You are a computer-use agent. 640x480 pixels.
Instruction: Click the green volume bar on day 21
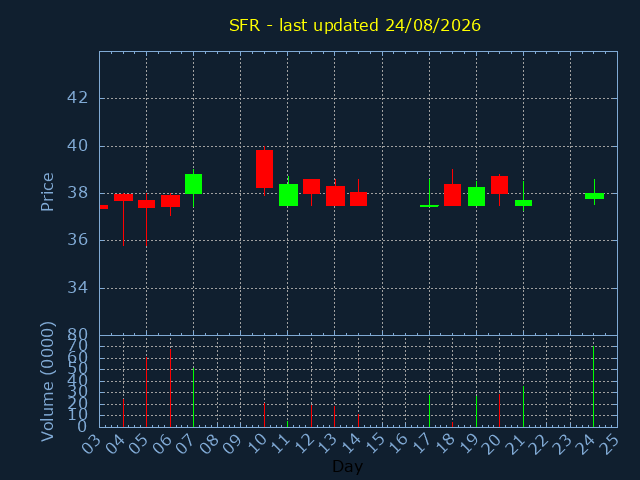[523, 407]
